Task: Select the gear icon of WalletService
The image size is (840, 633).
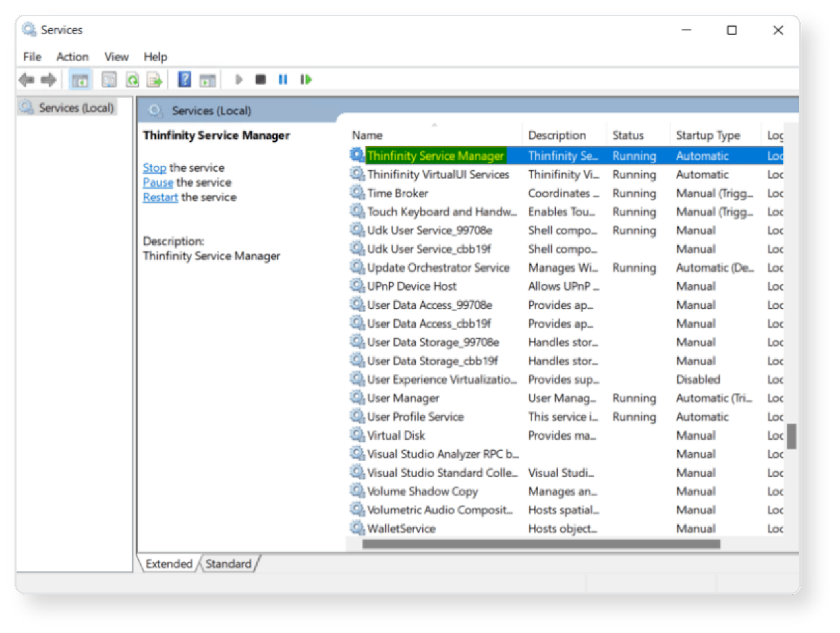Action: click(x=357, y=527)
